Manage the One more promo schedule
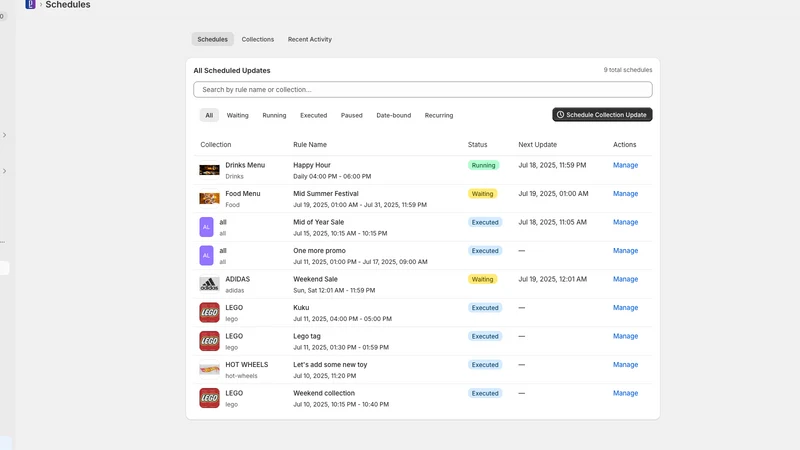This screenshot has width=800, height=450. tap(626, 251)
